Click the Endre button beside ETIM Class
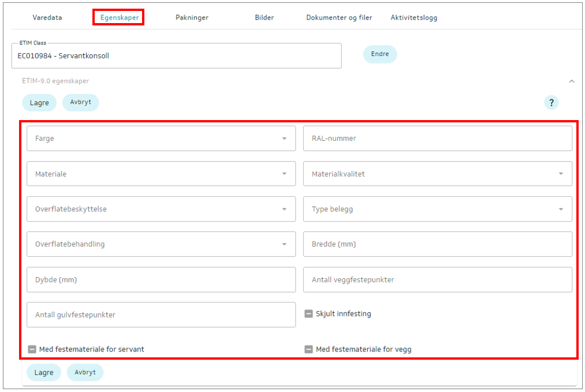 380,54
